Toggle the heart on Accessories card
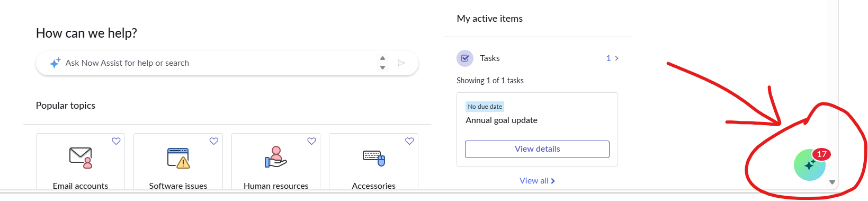The height and width of the screenshot is (201, 868). click(x=409, y=141)
